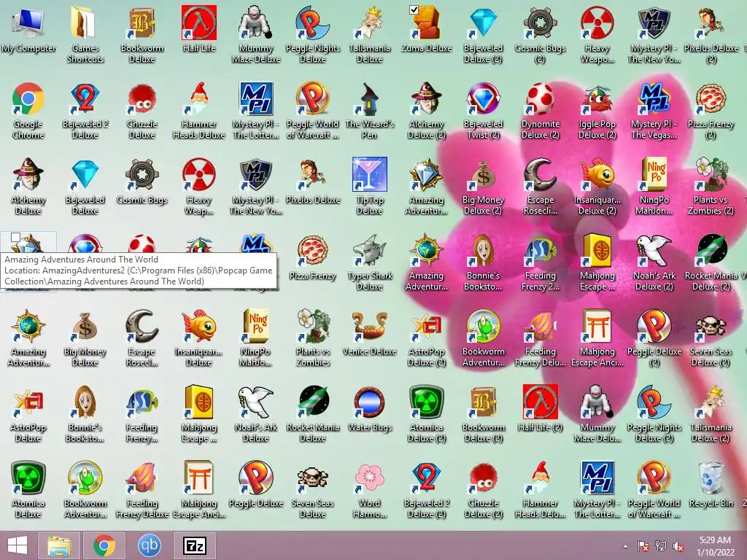The height and width of the screenshot is (560, 747).
Task: Click the network tray icon
Action: pyautogui.click(x=661, y=546)
